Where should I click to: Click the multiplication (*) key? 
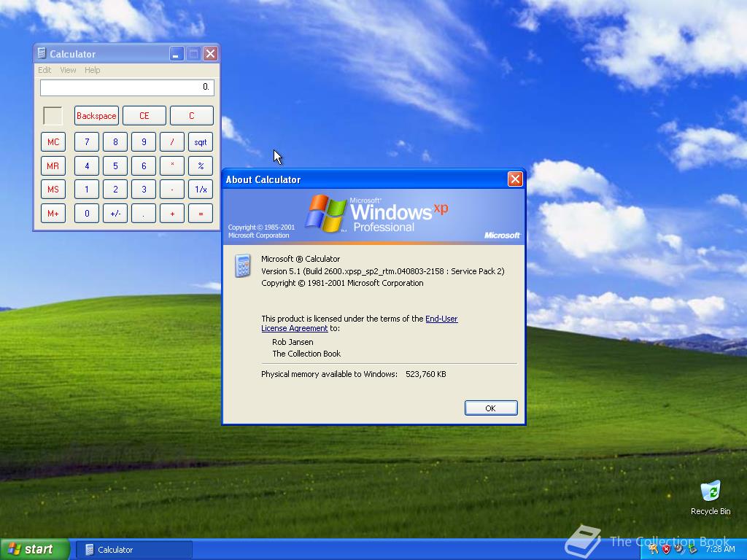click(x=172, y=166)
